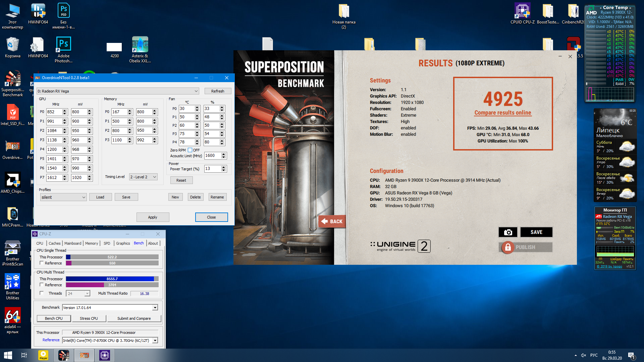Click the camera screenshot icon in Superposition
This screenshot has height=362, width=644.
pos(508,232)
